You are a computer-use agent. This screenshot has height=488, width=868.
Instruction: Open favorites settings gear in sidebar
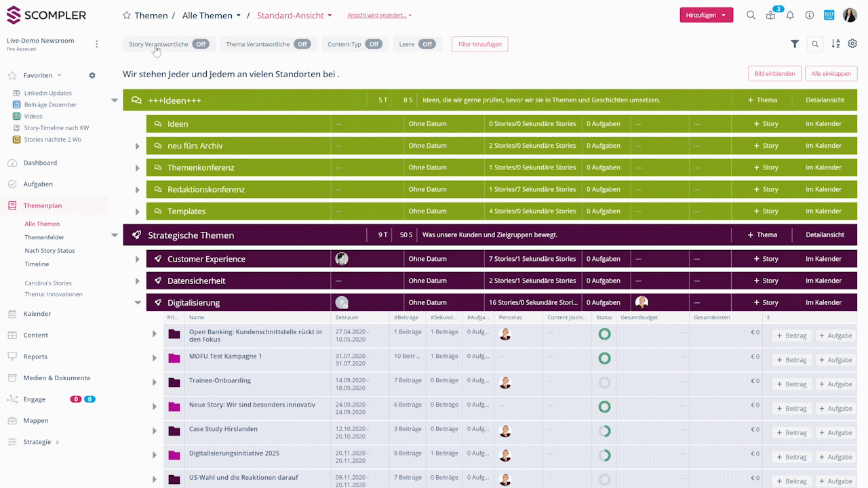[92, 75]
